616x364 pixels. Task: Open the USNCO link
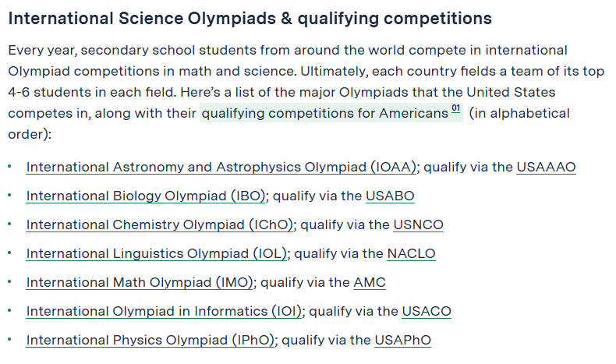pyautogui.click(x=419, y=224)
